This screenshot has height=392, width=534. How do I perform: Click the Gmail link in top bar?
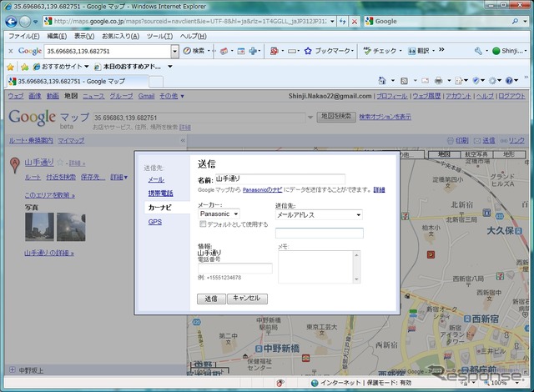(x=147, y=96)
